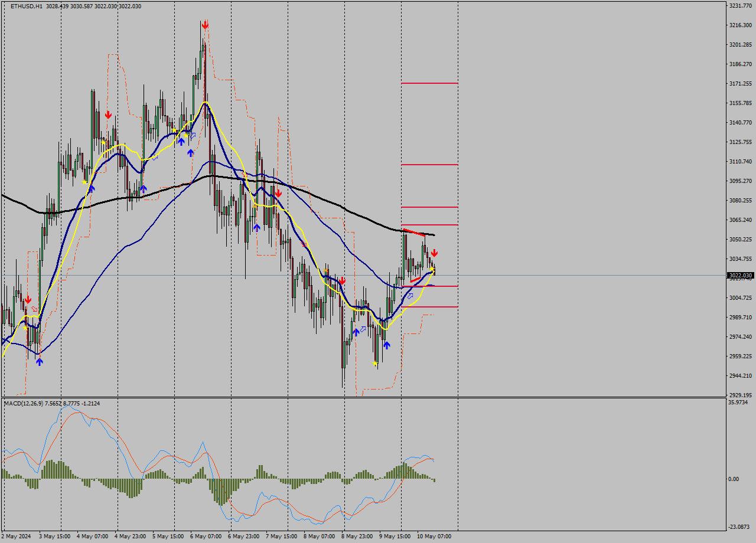The width and height of the screenshot is (756, 543).
Task: Click the 3034.755 price value
Action: coord(740,259)
